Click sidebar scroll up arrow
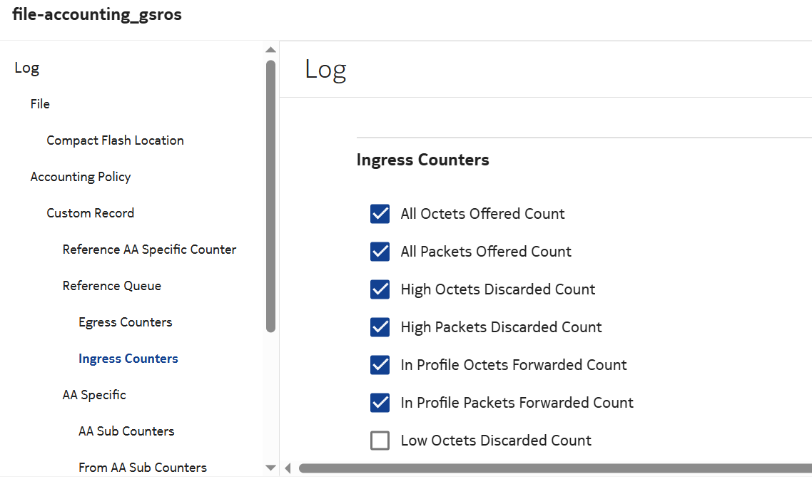 point(270,50)
